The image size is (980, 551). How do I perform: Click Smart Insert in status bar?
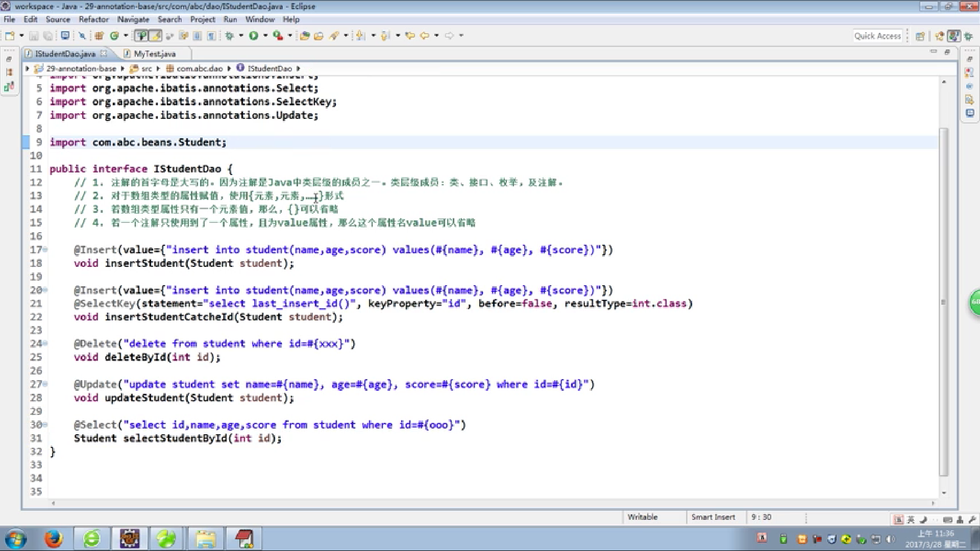713,517
